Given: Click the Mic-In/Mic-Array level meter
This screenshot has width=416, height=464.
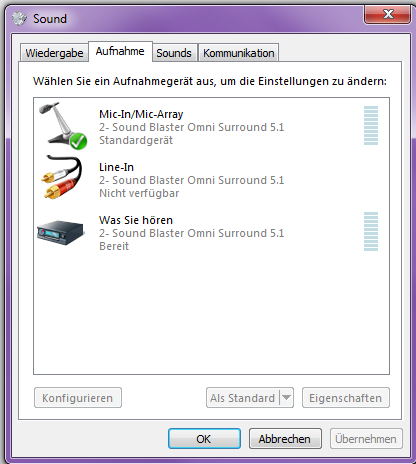Looking at the screenshot, I should point(371,126).
